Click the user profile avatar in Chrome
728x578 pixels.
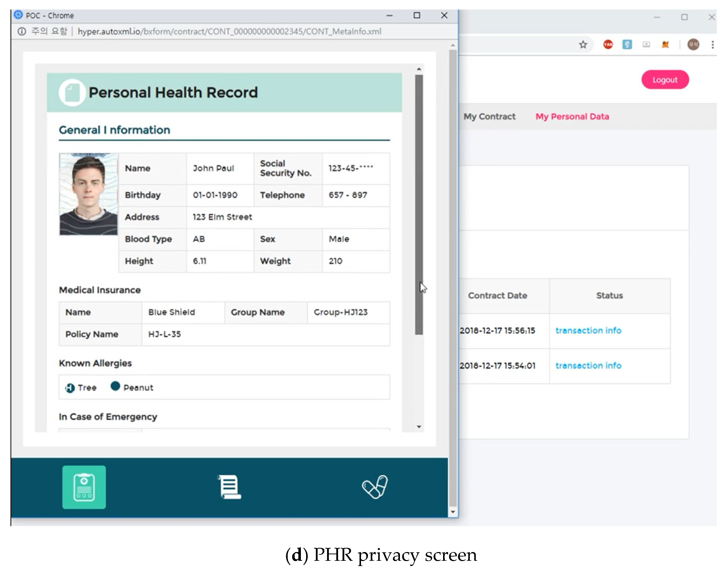pyautogui.click(x=693, y=45)
